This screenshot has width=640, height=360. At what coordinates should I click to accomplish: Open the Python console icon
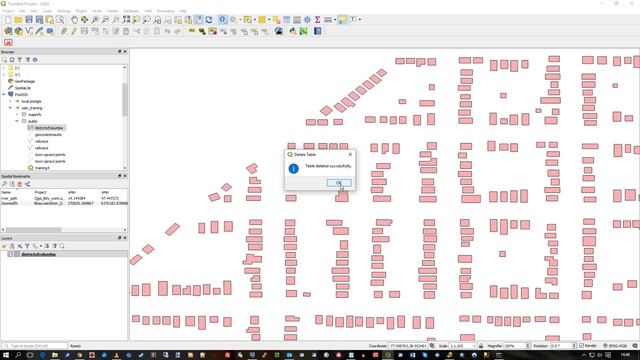[293, 31]
